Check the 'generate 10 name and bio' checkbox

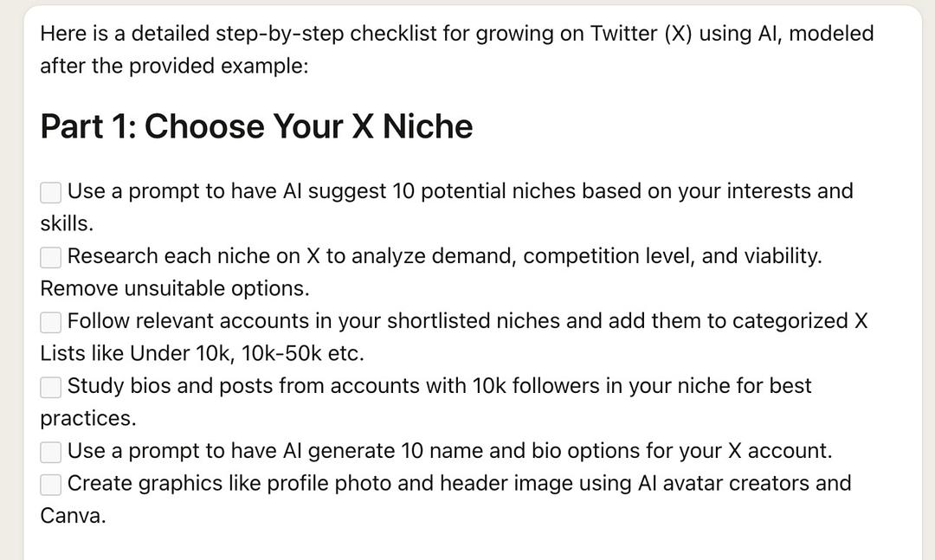(51, 452)
